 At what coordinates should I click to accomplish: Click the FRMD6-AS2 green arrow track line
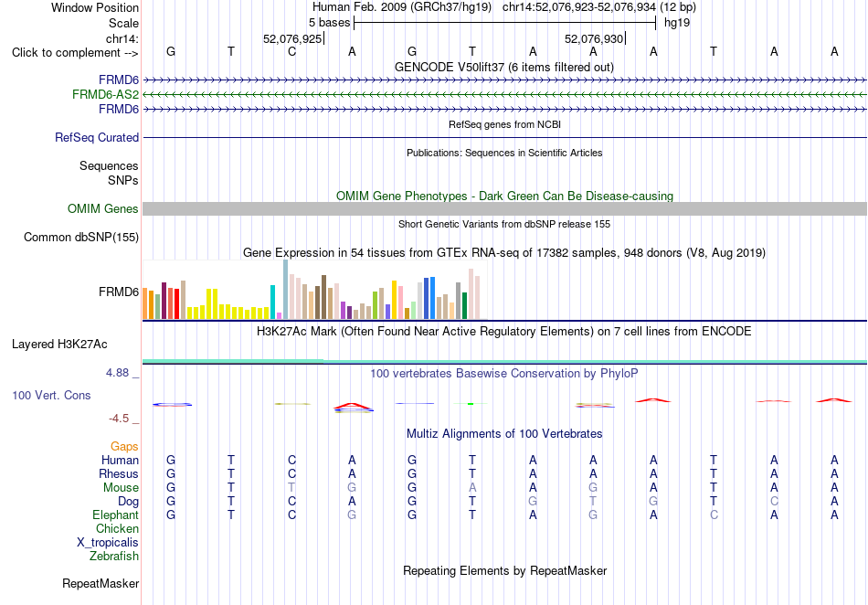(504, 95)
